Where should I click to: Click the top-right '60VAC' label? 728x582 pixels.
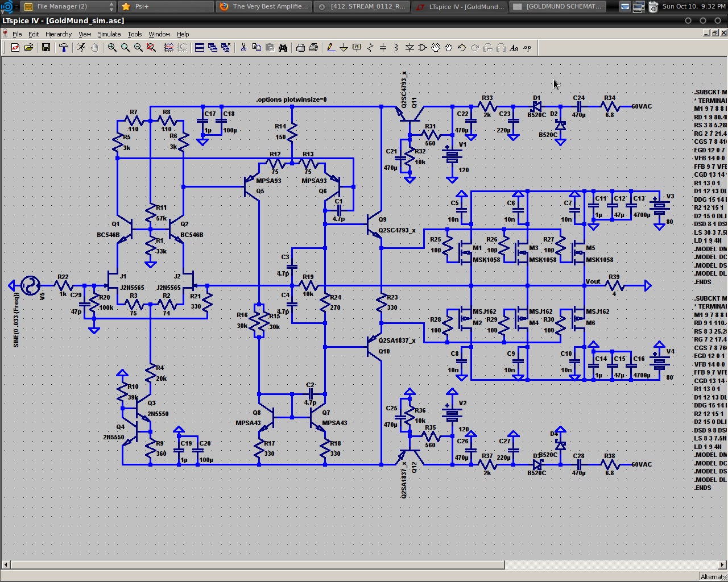(x=642, y=106)
